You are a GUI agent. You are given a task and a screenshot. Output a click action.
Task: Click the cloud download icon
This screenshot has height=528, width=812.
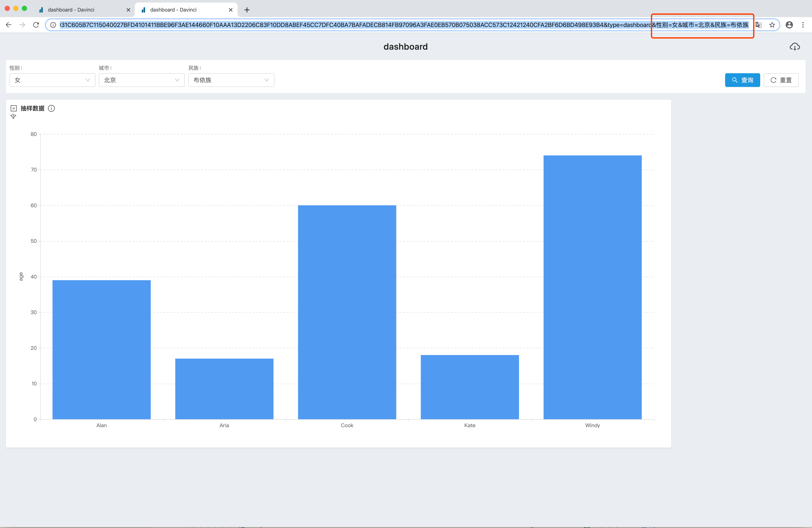(x=795, y=47)
